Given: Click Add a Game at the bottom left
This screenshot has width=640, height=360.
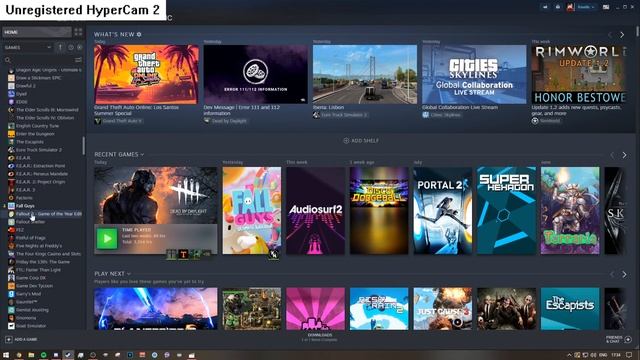Looking at the screenshot, I should (22, 339).
